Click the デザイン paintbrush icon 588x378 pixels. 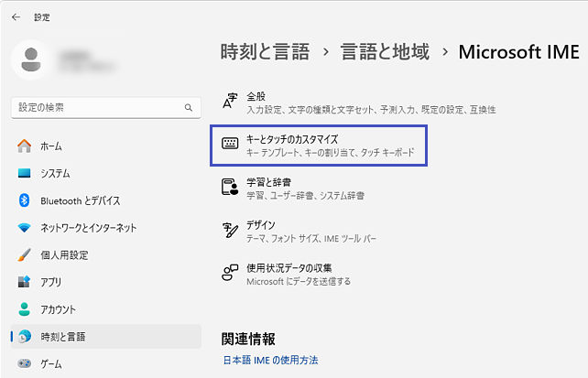point(231,230)
